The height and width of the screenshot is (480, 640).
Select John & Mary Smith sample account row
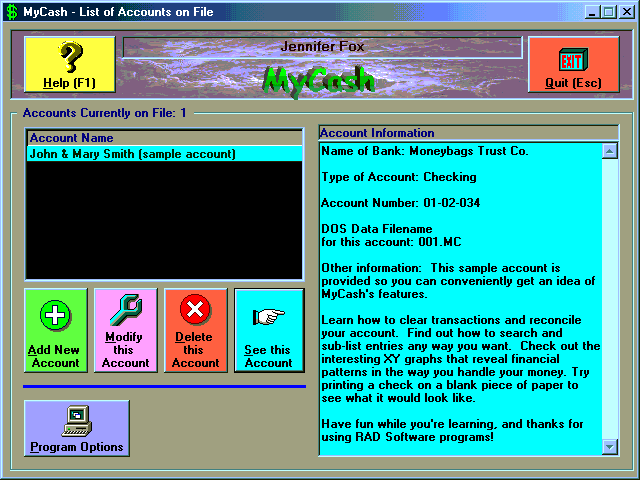[164, 154]
